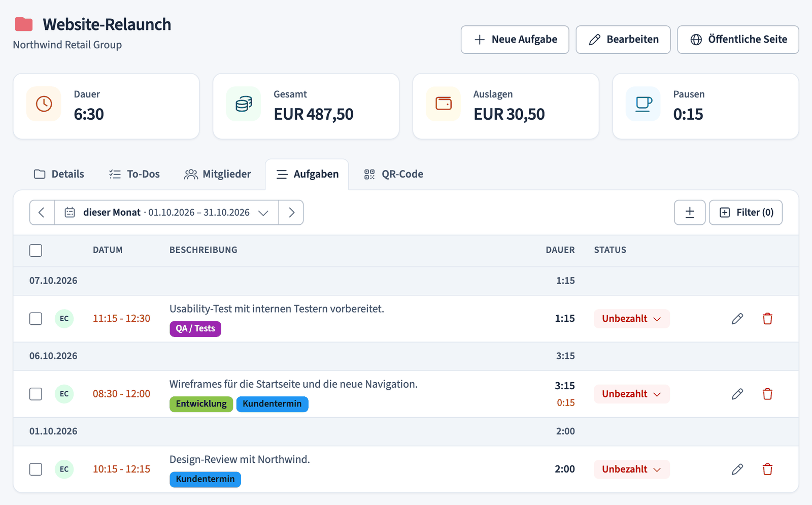
Task: Open the Unbezahlt status dropdown for Design-Review
Action: click(632, 469)
